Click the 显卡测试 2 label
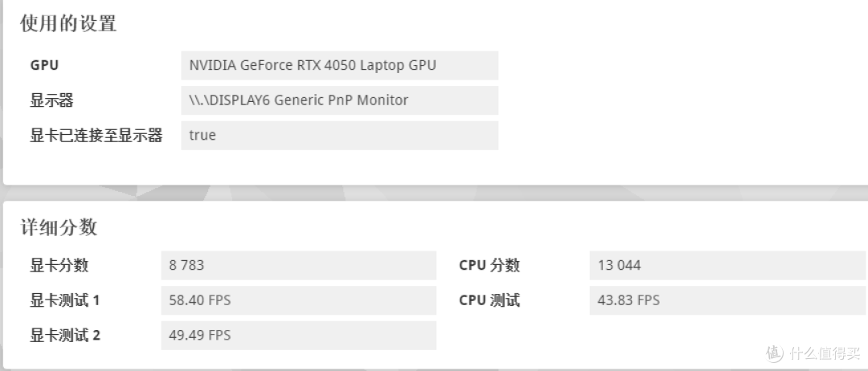The image size is (868, 371). coord(65,336)
